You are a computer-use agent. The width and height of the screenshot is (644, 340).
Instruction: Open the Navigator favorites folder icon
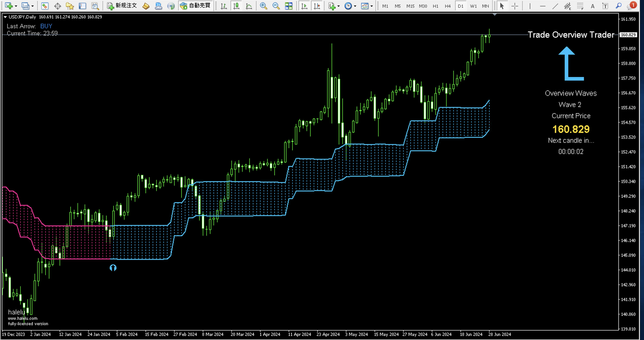[x=70, y=6]
